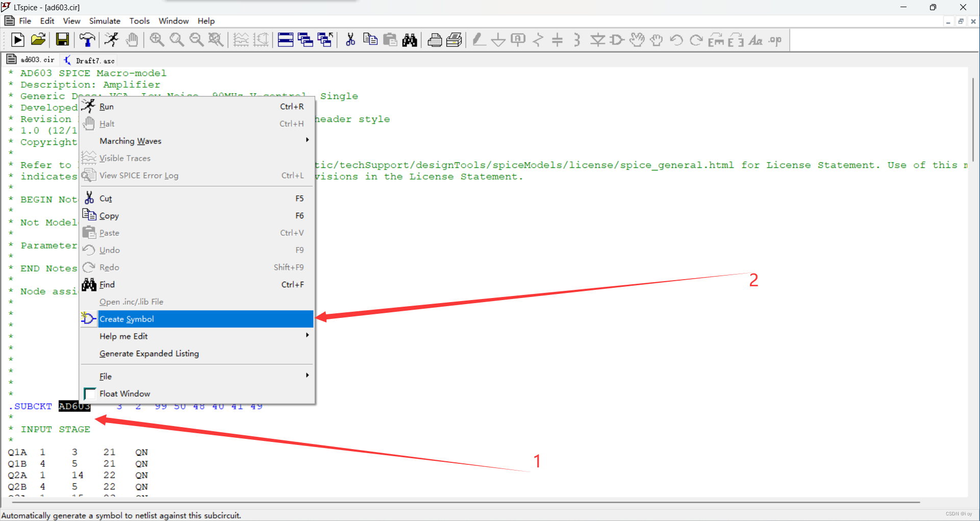Click the .op SPICE directive toolbar icon
The height and width of the screenshot is (521, 980).
[775, 40]
